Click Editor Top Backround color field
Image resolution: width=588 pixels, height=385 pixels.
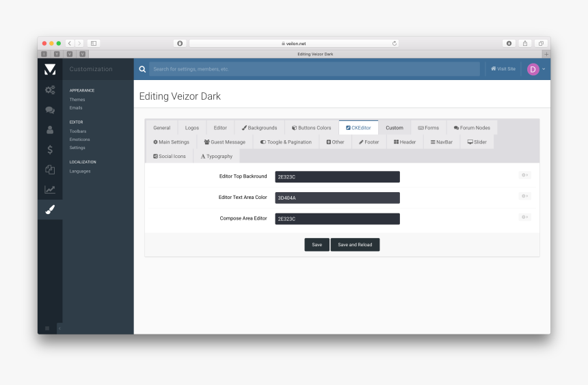338,176
